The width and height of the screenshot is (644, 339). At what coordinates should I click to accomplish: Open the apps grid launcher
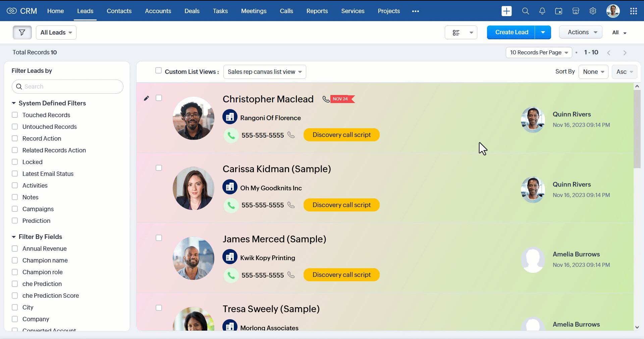pyautogui.click(x=633, y=11)
